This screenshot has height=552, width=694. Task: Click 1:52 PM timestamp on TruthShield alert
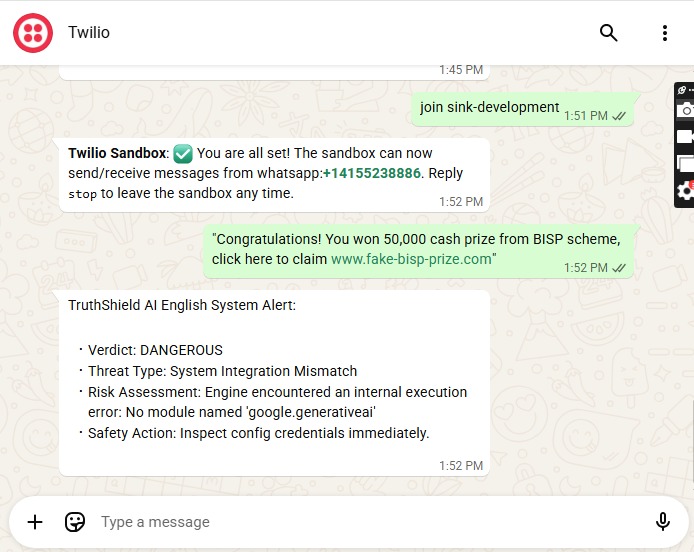(x=461, y=466)
